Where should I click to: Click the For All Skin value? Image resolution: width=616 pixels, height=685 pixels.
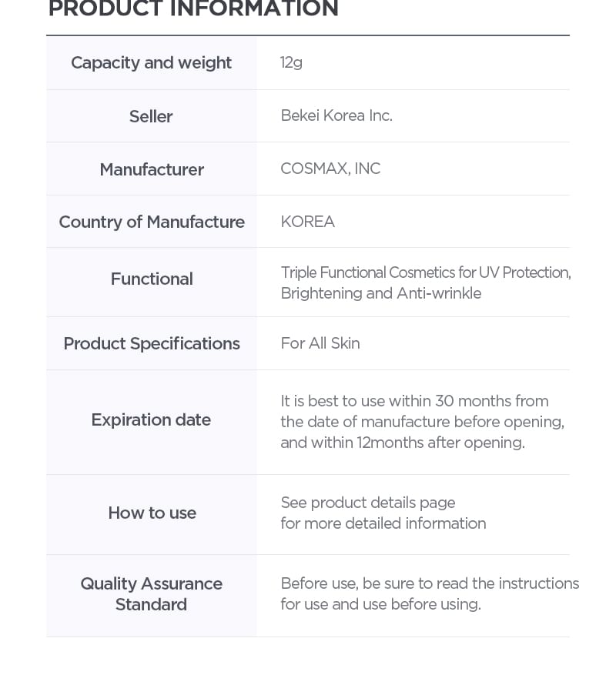tap(320, 343)
